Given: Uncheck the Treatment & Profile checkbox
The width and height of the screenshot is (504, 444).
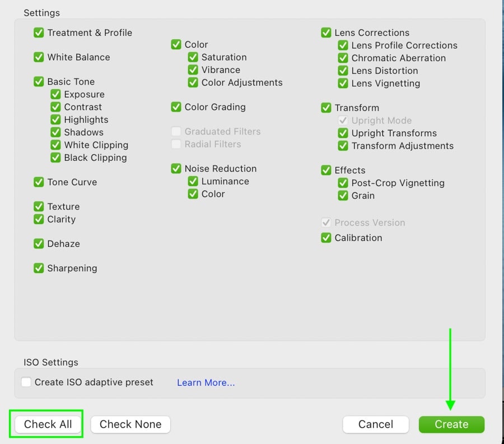Looking at the screenshot, I should point(39,33).
